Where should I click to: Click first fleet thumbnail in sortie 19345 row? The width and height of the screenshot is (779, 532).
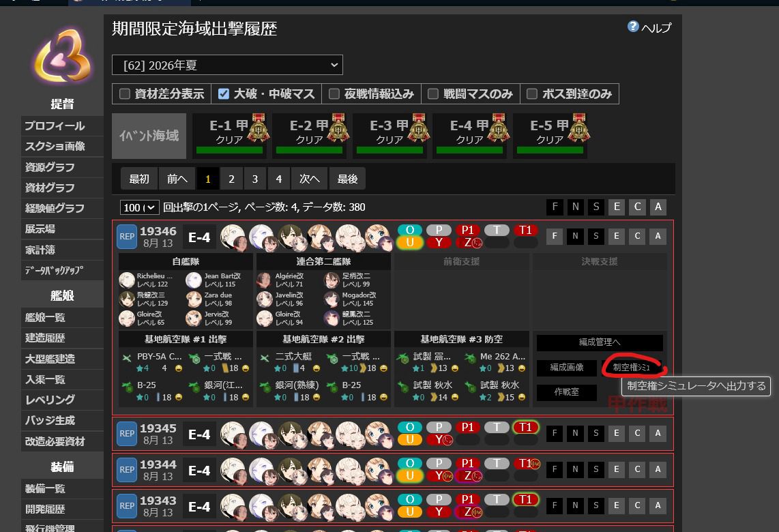point(233,434)
